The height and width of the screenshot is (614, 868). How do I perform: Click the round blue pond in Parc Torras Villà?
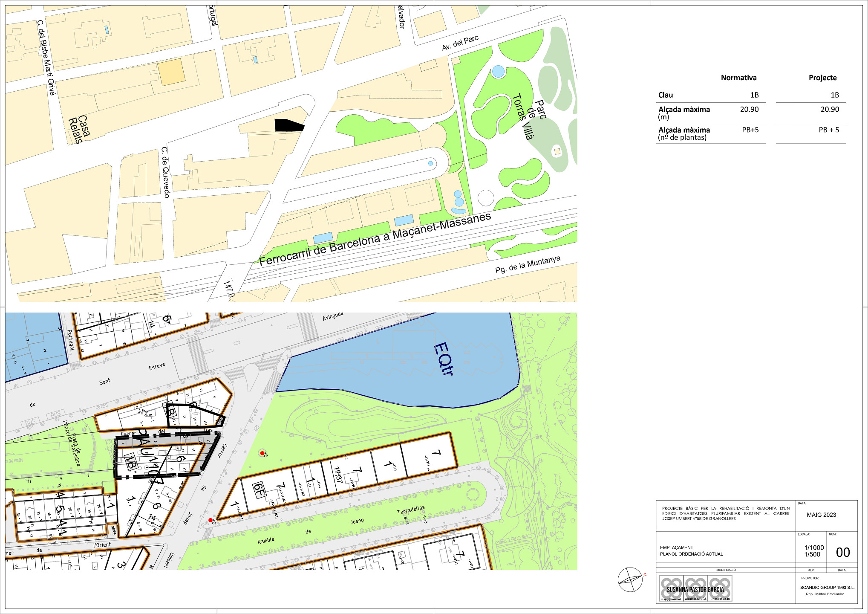point(498,71)
